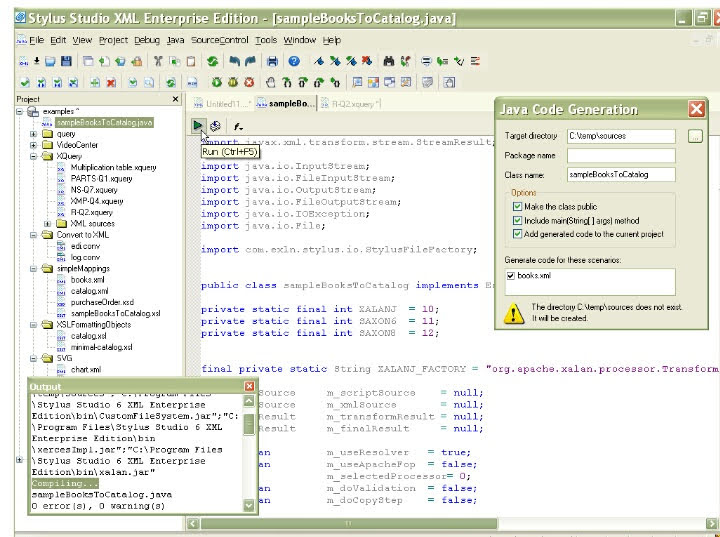Open the SourceControl menu

pos(220,40)
